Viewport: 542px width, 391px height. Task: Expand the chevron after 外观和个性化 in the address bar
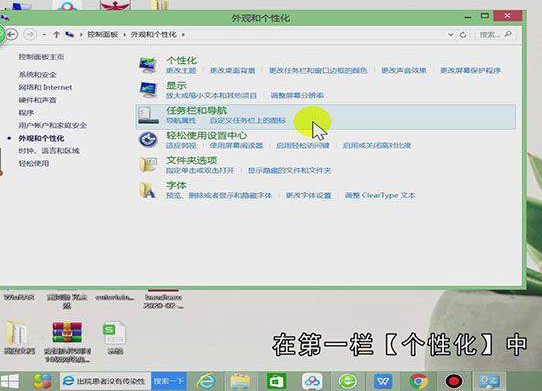coord(183,35)
